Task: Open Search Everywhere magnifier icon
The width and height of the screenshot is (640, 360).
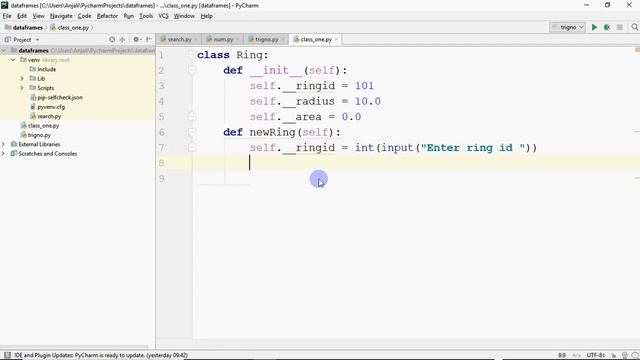Action: click(x=634, y=27)
